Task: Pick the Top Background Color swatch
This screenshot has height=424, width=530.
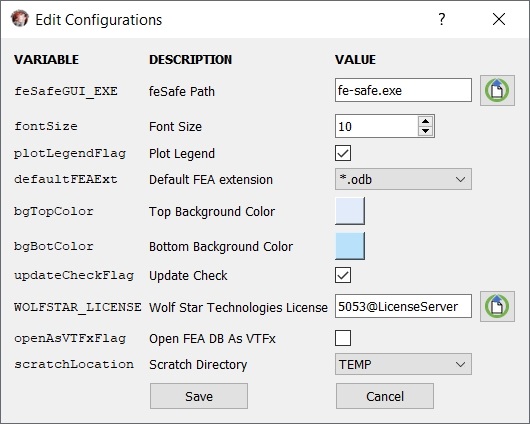Action: click(350, 211)
